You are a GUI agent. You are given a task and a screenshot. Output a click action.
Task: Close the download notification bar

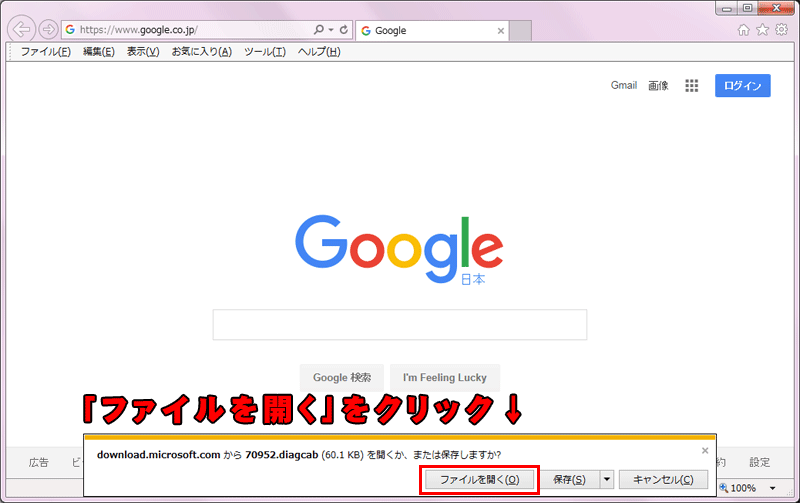(x=705, y=450)
